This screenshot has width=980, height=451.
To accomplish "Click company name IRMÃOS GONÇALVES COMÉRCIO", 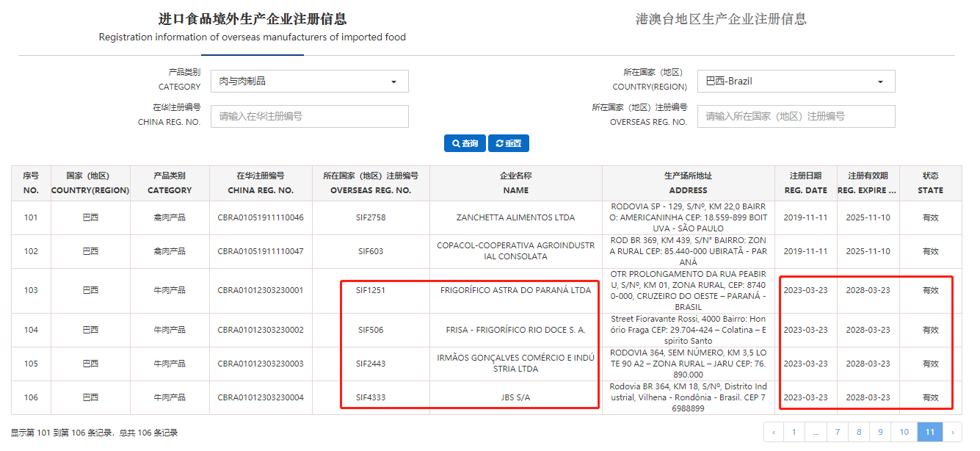I will [x=515, y=364].
